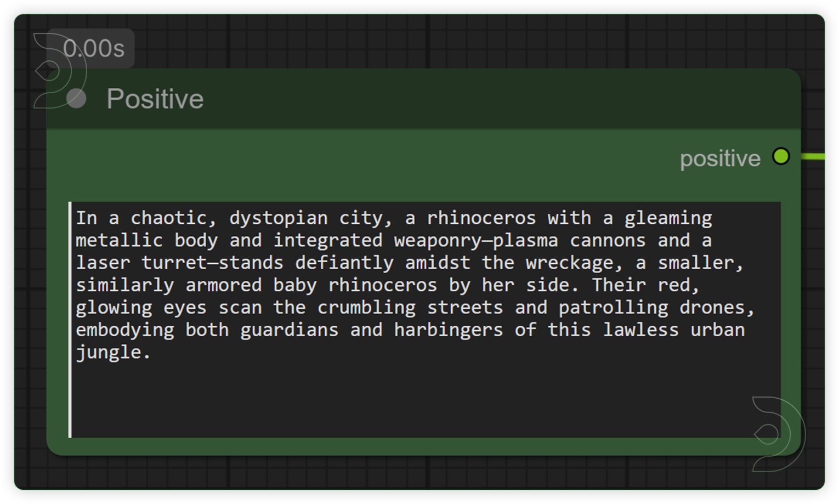Screen dimensions: 839x504
Task: Select the Positive node title text
Action: click(155, 99)
